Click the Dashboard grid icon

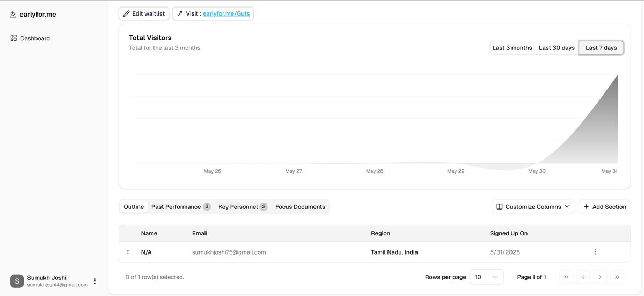13,38
